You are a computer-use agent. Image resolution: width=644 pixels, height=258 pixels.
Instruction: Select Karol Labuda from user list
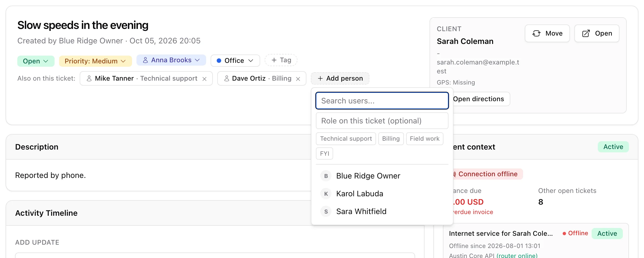[x=382, y=194]
